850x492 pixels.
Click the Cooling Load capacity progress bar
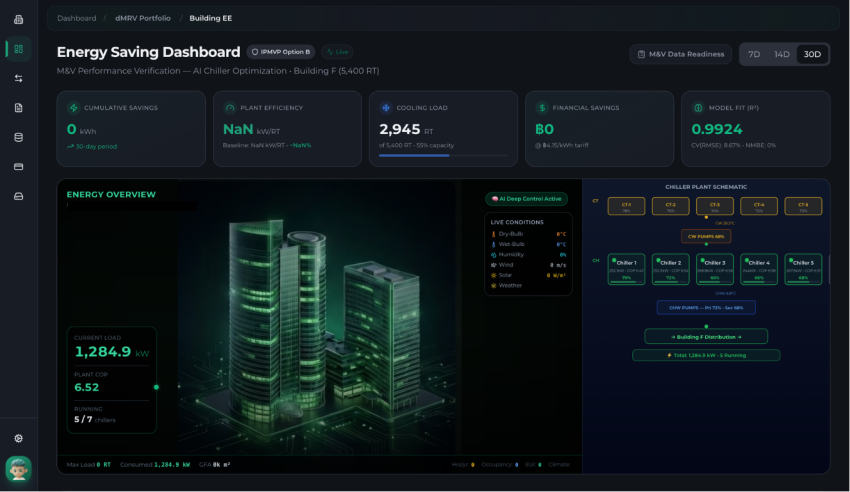coord(443,156)
